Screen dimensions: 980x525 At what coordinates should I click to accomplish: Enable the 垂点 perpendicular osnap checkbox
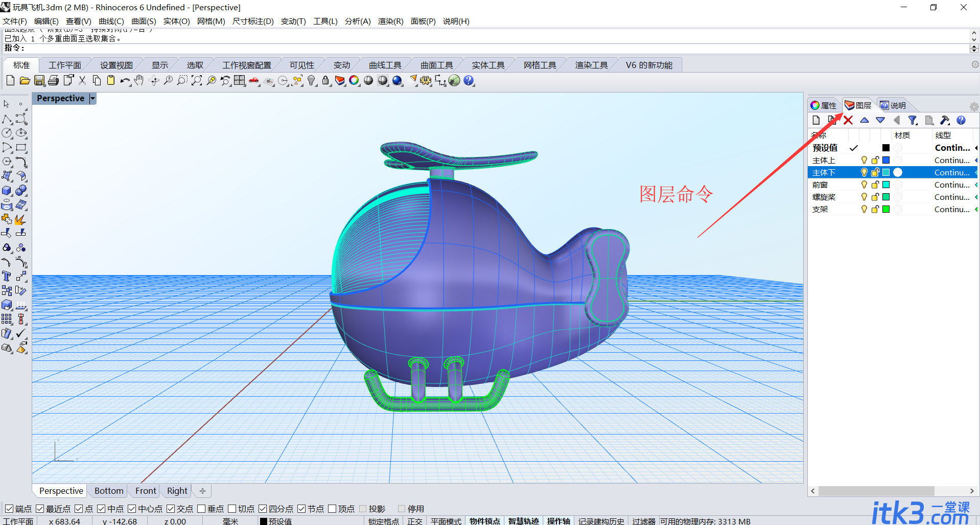(201, 509)
